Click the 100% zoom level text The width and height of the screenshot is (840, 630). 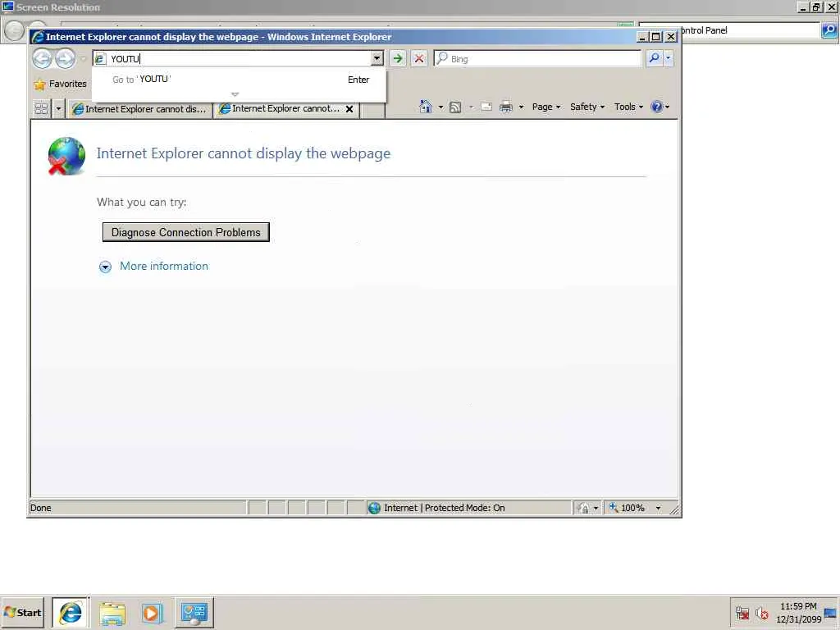click(x=632, y=508)
